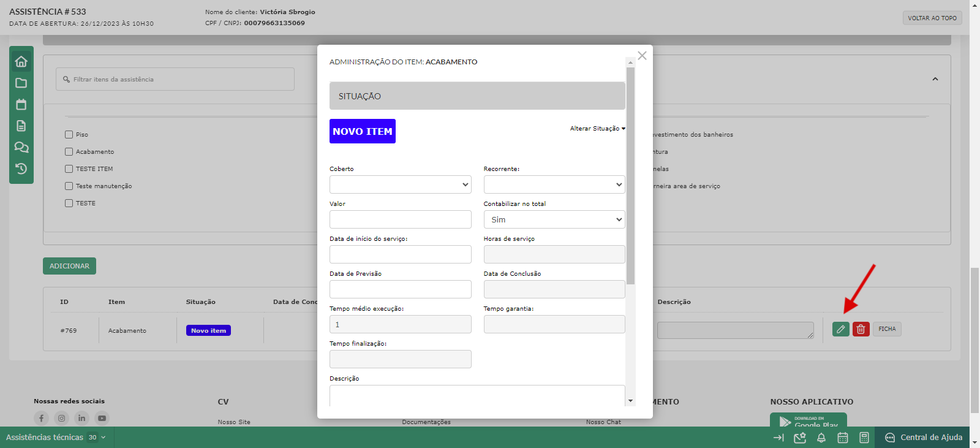The width and height of the screenshot is (980, 448).
Task: Click the Google Play download badge
Action: point(809,420)
